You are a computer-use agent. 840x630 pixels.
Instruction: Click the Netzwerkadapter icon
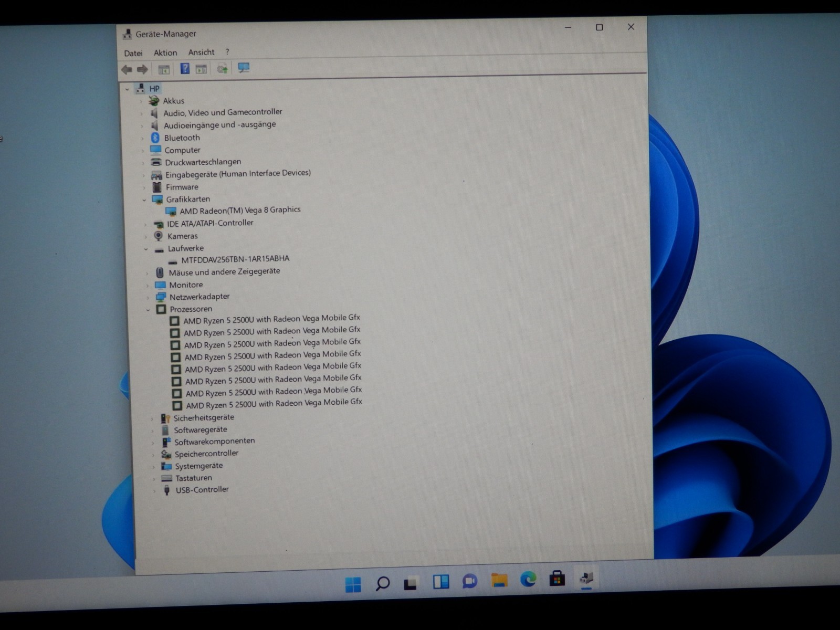[161, 297]
